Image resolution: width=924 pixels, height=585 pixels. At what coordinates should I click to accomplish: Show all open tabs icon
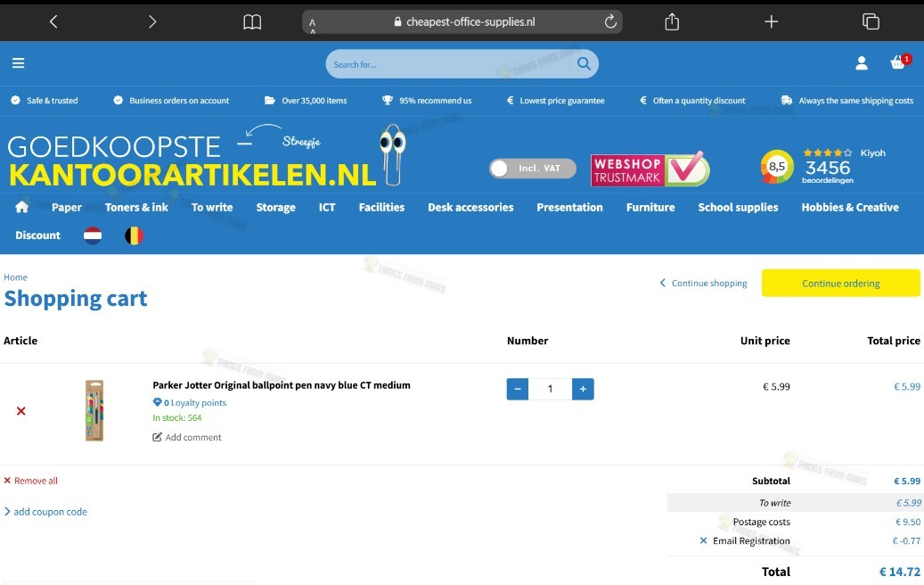tap(871, 21)
